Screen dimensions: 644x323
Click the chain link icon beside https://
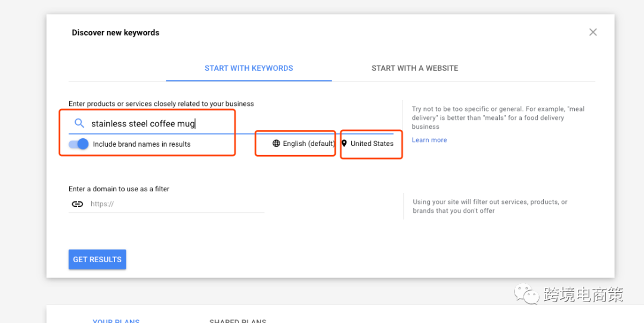pyautogui.click(x=78, y=204)
